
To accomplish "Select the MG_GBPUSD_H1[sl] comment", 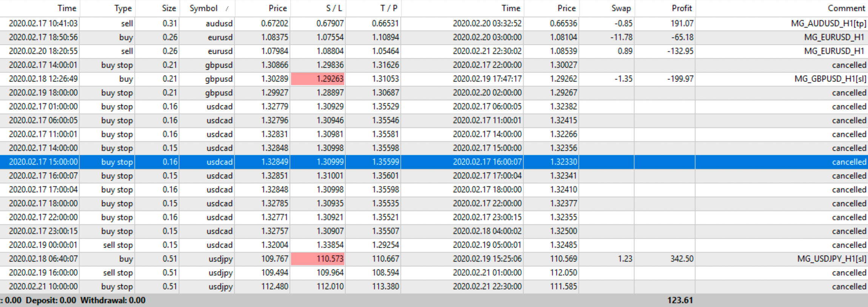I will [x=830, y=79].
